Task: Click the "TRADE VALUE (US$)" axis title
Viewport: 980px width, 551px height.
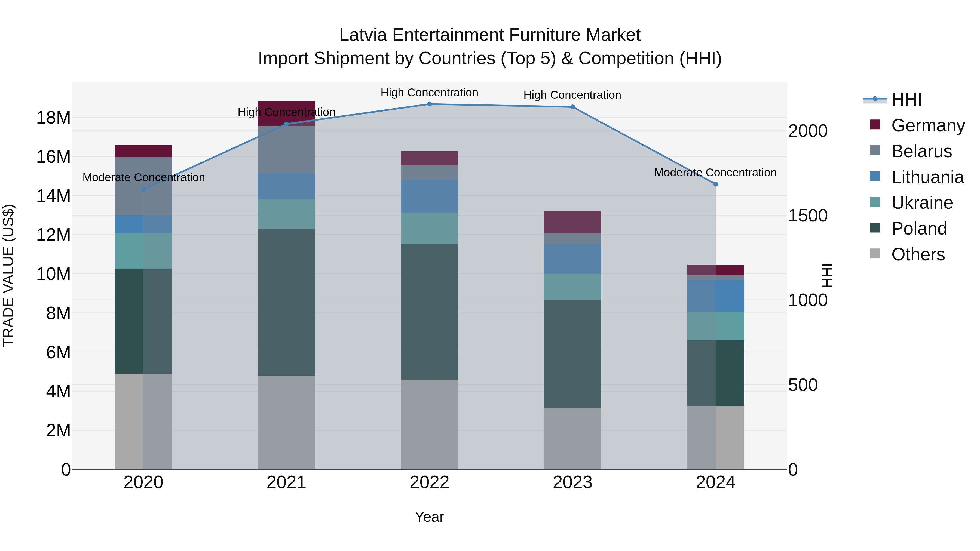Action: click(x=8, y=275)
